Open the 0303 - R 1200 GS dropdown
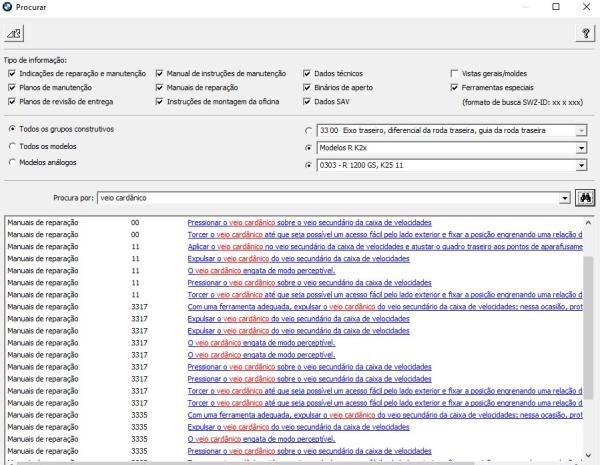 pos(581,165)
